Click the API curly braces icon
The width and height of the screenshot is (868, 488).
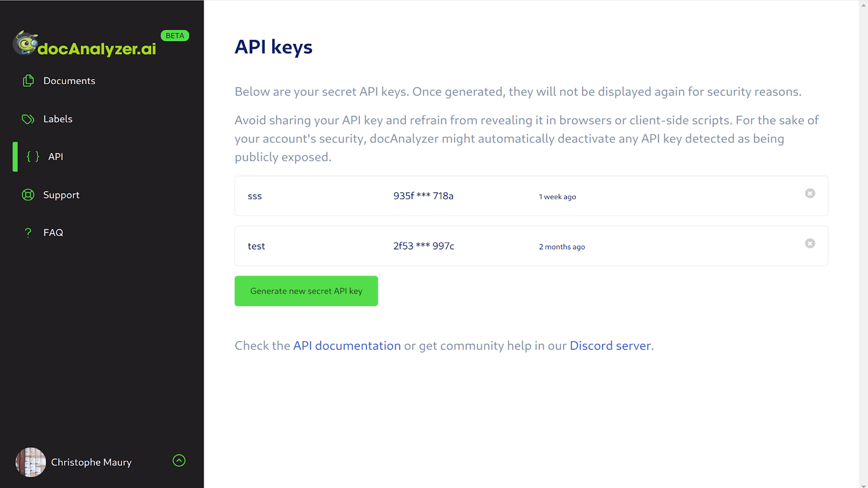[x=33, y=157]
